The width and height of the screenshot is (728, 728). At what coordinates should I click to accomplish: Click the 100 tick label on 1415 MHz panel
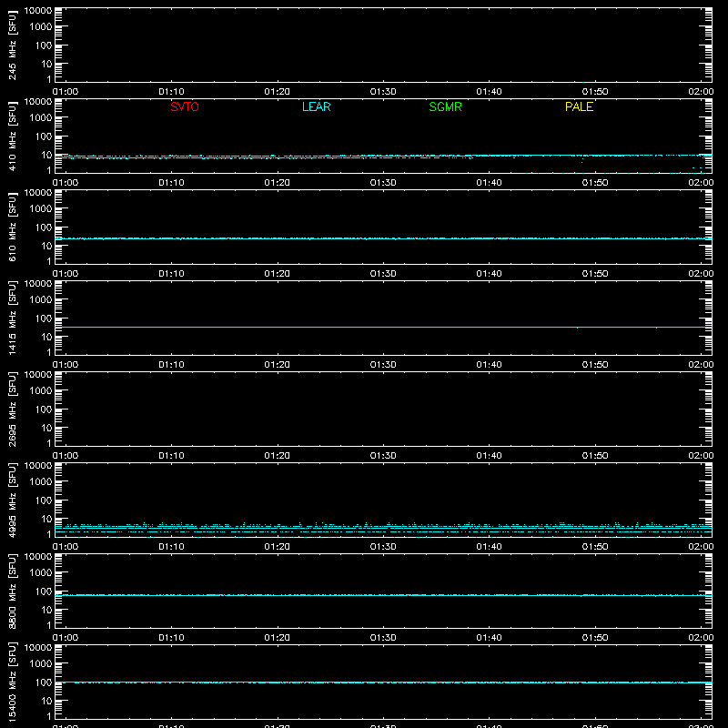tap(44, 318)
